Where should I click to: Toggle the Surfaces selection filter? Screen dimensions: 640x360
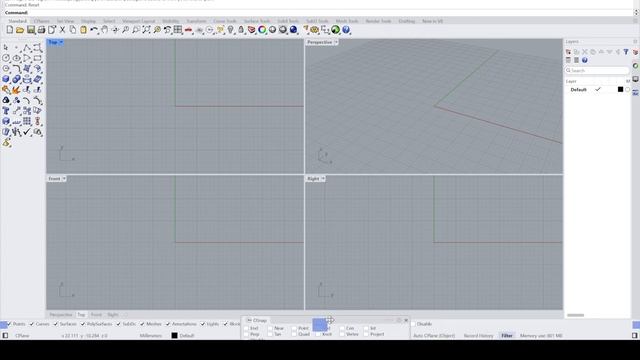point(65,324)
